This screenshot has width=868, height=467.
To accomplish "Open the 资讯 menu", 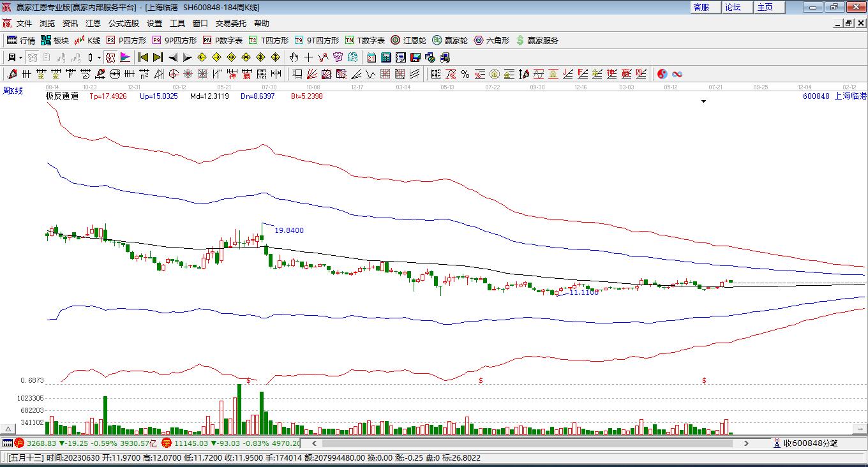I will pos(70,23).
